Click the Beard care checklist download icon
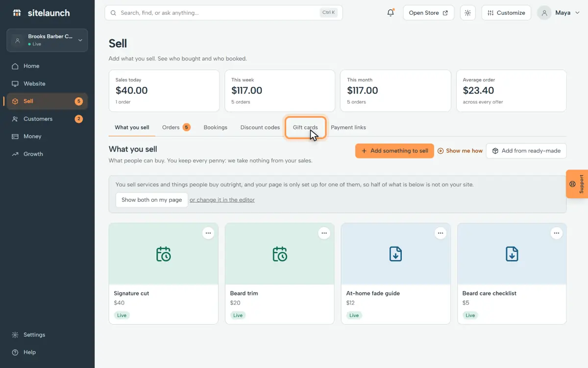The height and width of the screenshot is (368, 588). pos(512,254)
